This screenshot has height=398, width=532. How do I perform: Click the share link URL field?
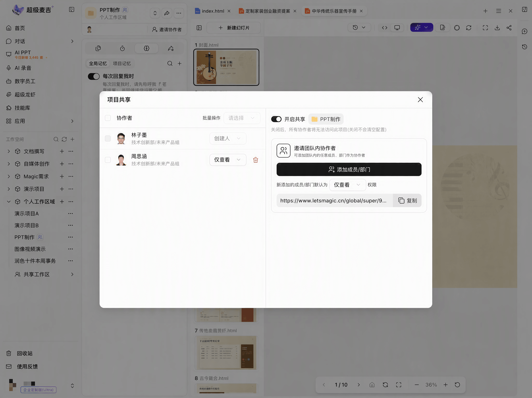[x=334, y=200]
